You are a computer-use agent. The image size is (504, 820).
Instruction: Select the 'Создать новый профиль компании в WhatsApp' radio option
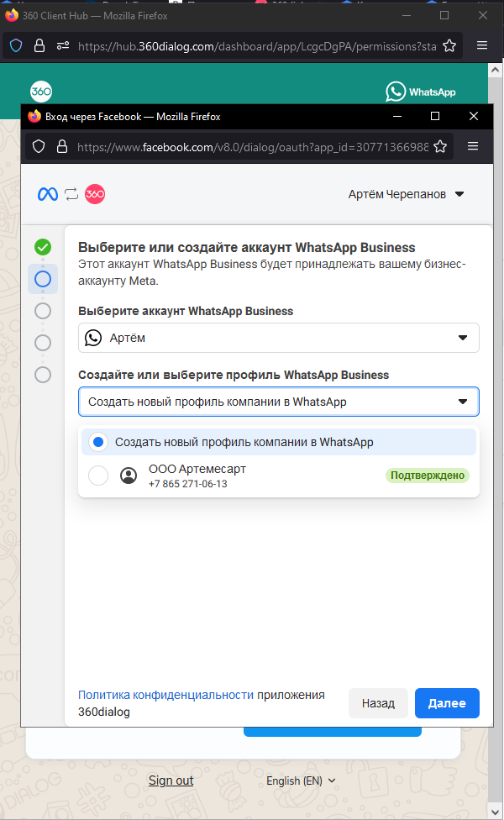click(x=97, y=442)
